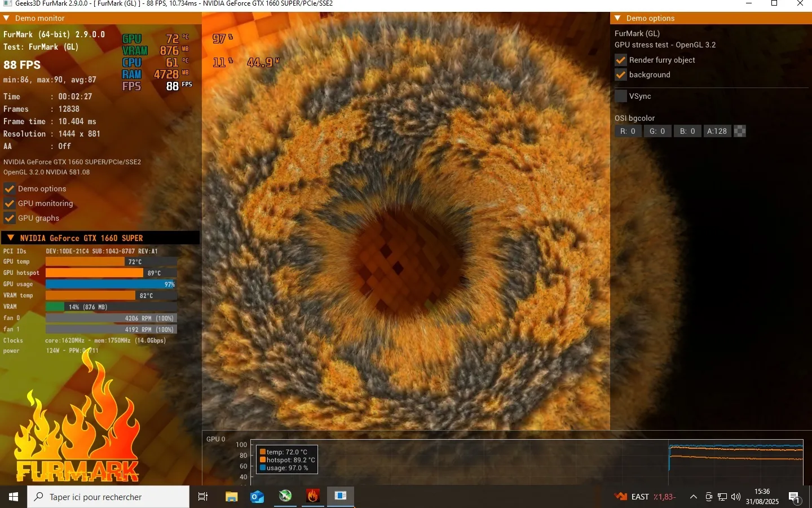Click the FurMark icon in the title bar
The width and height of the screenshot is (812, 508).
tap(7, 3)
